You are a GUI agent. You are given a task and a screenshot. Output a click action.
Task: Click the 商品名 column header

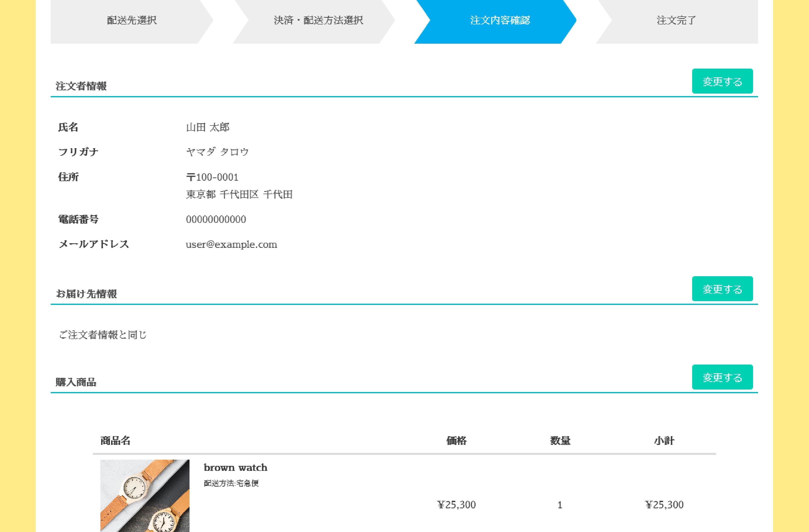(115, 441)
